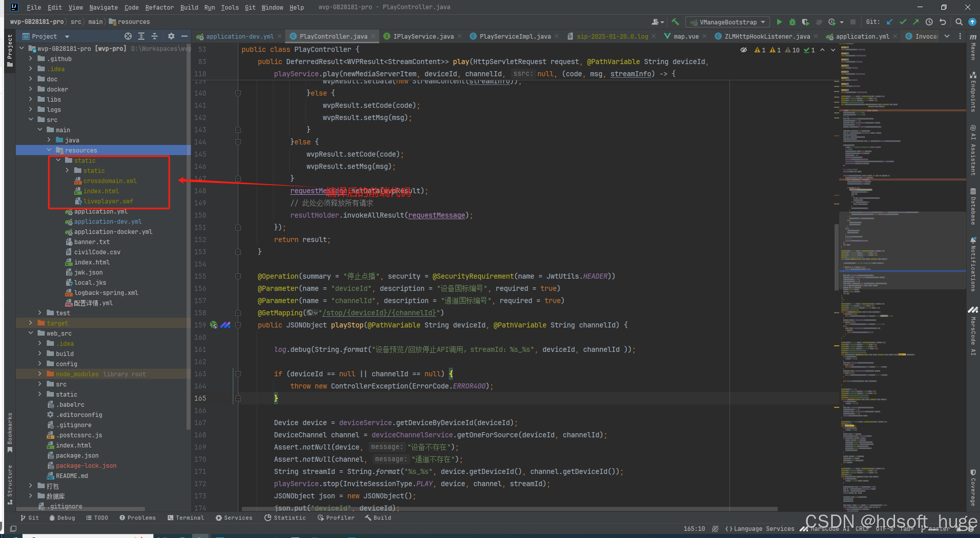Expand the java folder node
Screen dimensions: 980x538
point(49,140)
